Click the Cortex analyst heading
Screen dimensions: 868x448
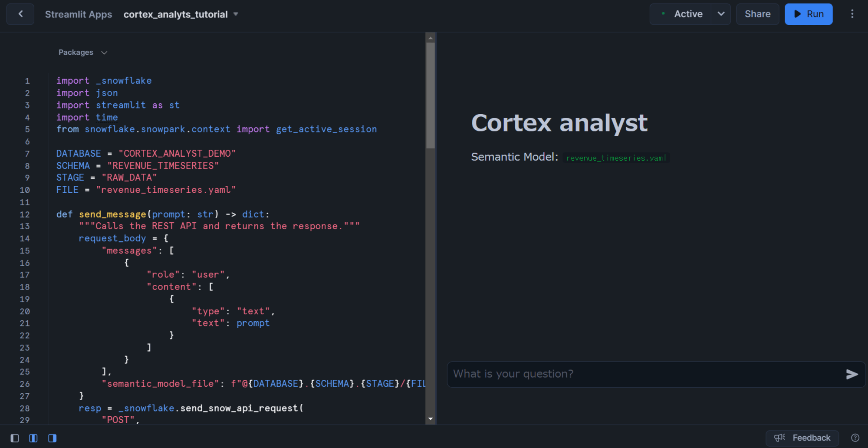559,123
